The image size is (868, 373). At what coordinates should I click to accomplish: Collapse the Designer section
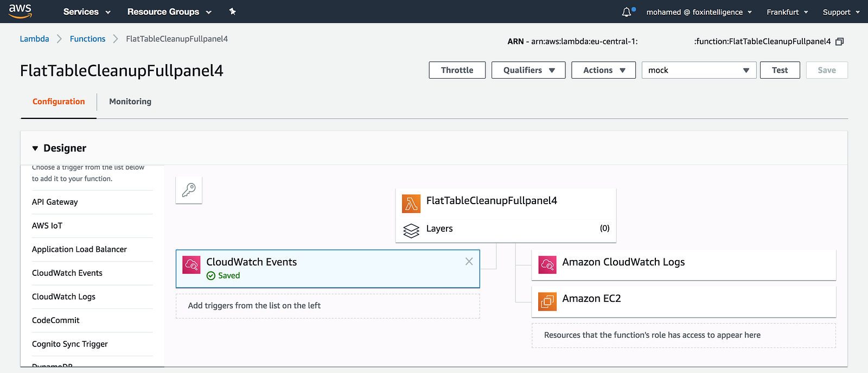click(35, 148)
